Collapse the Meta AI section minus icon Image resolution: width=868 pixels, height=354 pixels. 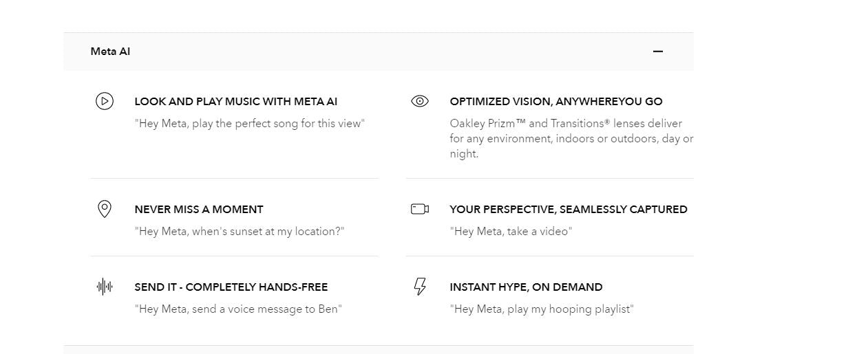(657, 52)
